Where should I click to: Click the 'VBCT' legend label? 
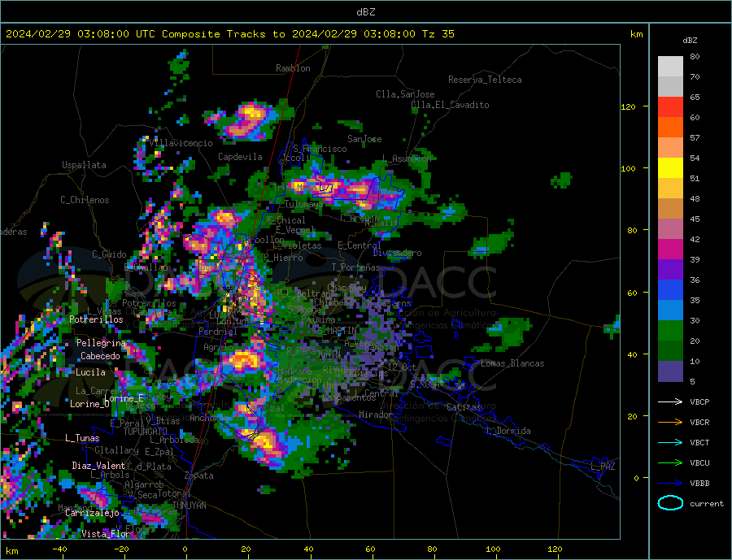pos(699,442)
